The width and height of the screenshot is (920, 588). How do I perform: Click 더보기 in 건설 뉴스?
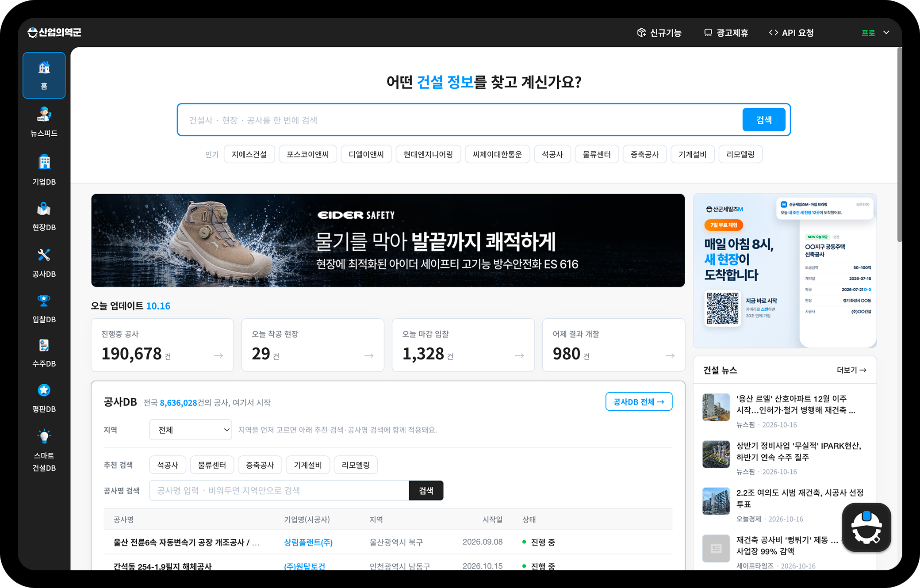[851, 370]
